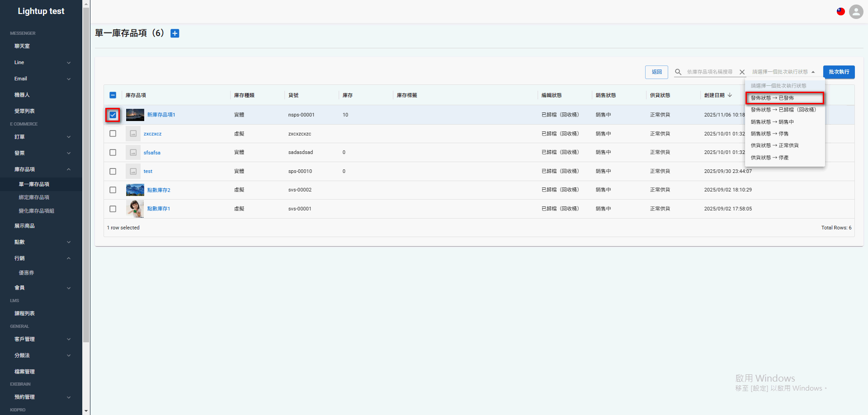Click the blue plus icon to add inventory item
This screenshot has height=415, width=868.
point(175,33)
